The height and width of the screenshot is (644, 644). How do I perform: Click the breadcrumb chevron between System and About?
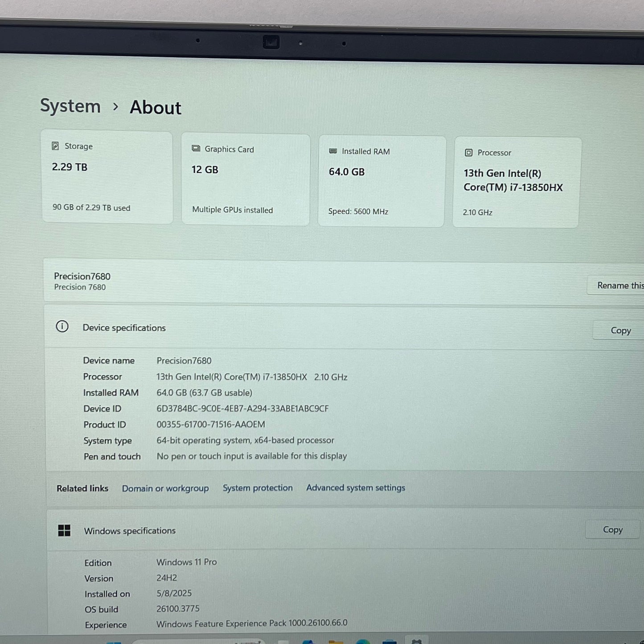[x=115, y=107]
